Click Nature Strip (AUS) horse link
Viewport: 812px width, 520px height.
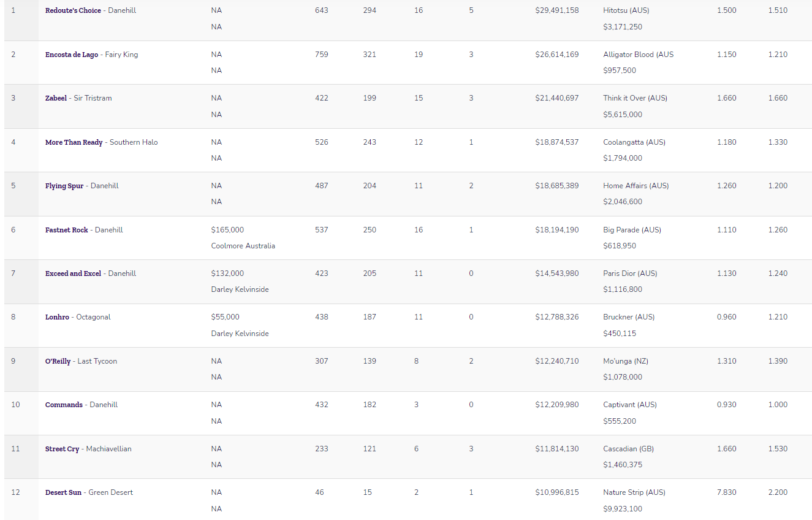(x=634, y=492)
